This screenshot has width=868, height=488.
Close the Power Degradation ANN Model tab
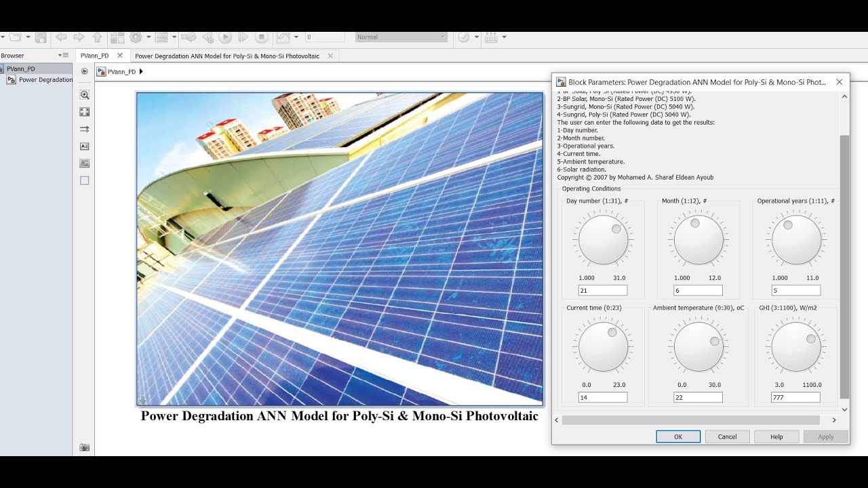(x=330, y=56)
